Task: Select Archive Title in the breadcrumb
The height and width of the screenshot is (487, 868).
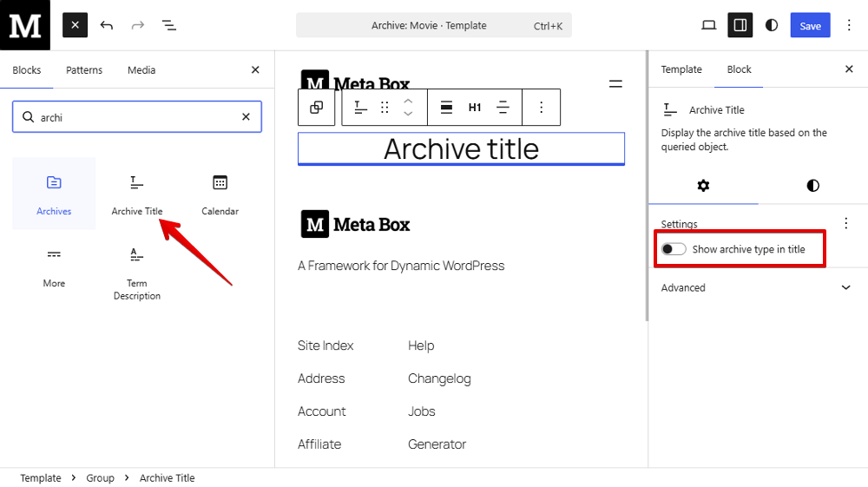Action: [168, 478]
